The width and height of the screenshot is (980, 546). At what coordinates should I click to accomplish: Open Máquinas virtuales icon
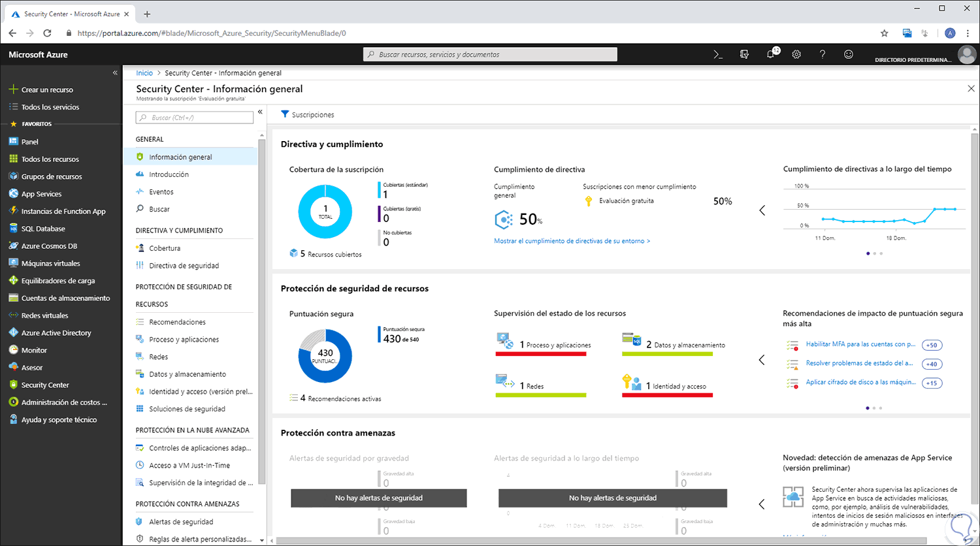click(13, 263)
